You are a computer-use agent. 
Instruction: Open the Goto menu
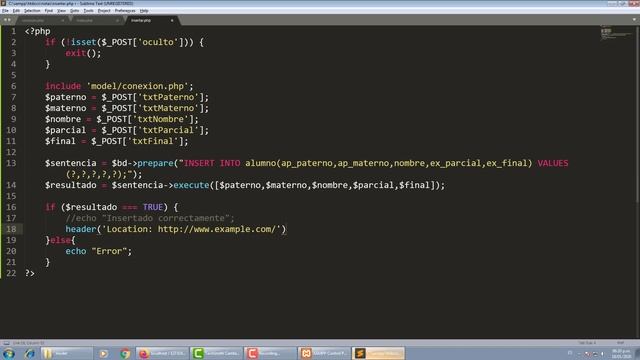point(74,11)
